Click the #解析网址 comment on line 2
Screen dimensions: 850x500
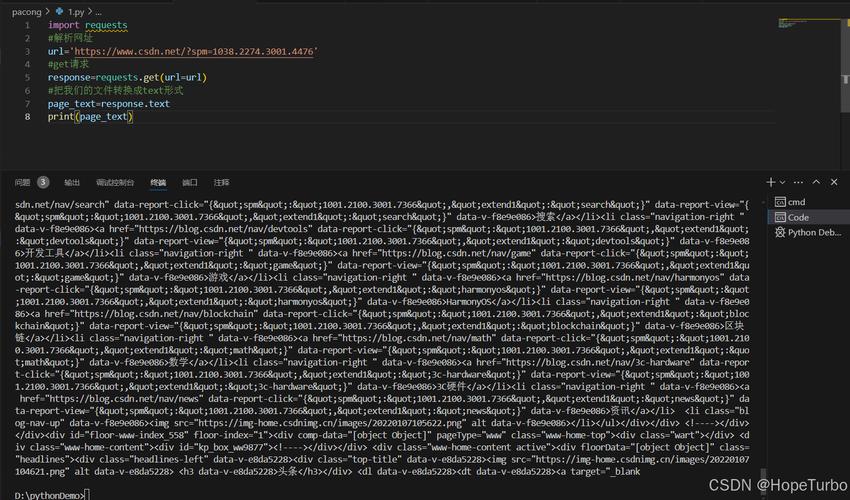click(70, 38)
